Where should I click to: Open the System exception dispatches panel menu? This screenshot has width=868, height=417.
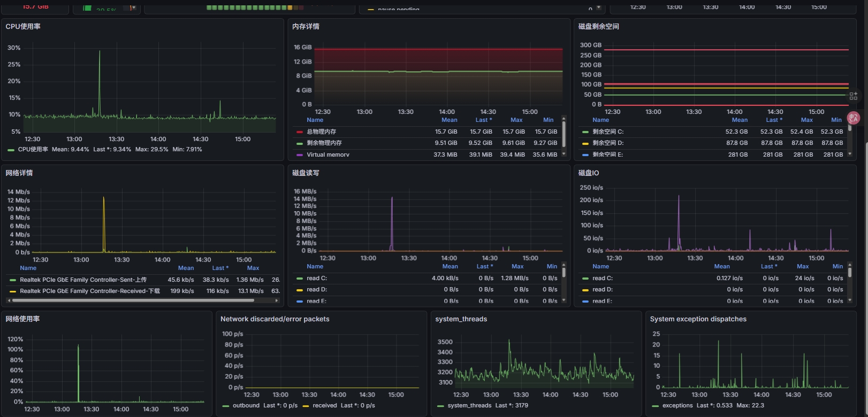click(x=698, y=319)
